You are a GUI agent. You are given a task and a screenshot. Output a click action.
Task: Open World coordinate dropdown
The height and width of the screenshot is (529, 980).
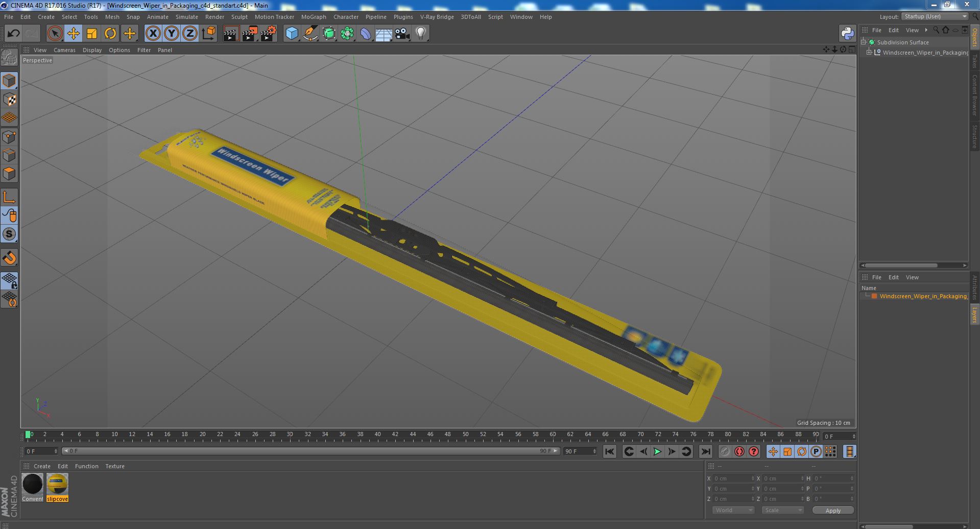733,510
